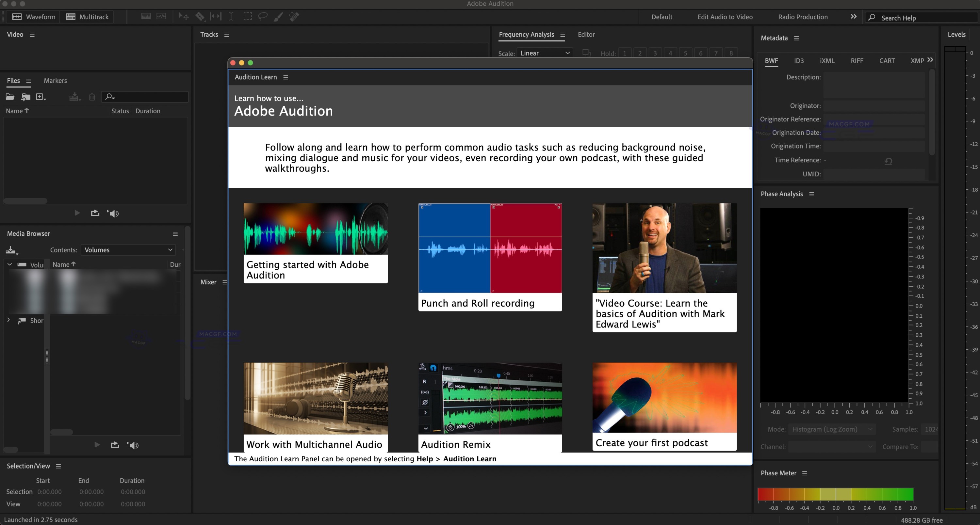Select the ID3 metadata tab
The height and width of the screenshot is (525, 980).
coord(798,61)
